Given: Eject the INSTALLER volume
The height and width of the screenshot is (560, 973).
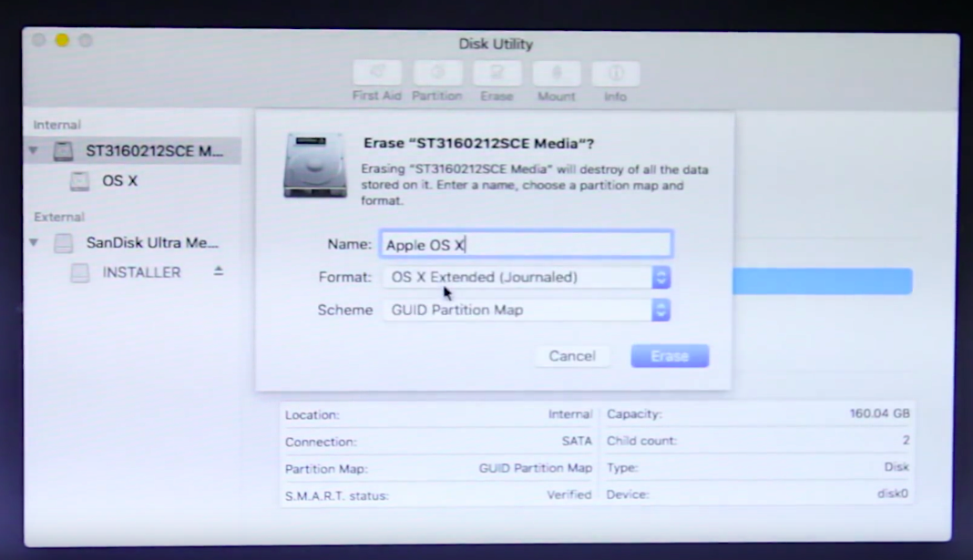Looking at the screenshot, I should (219, 271).
